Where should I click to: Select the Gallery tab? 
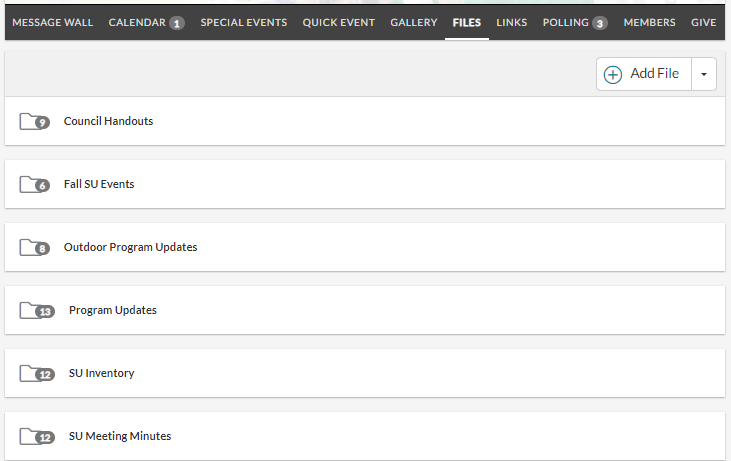tap(414, 22)
